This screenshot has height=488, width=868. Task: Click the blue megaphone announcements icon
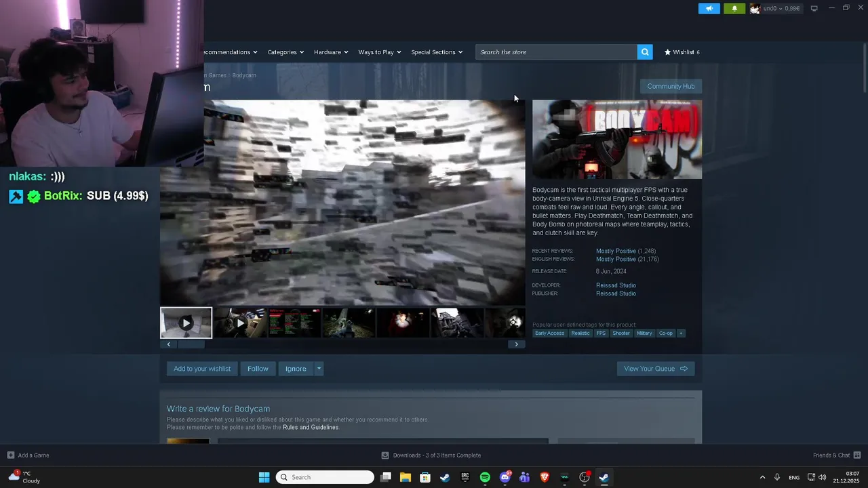709,8
